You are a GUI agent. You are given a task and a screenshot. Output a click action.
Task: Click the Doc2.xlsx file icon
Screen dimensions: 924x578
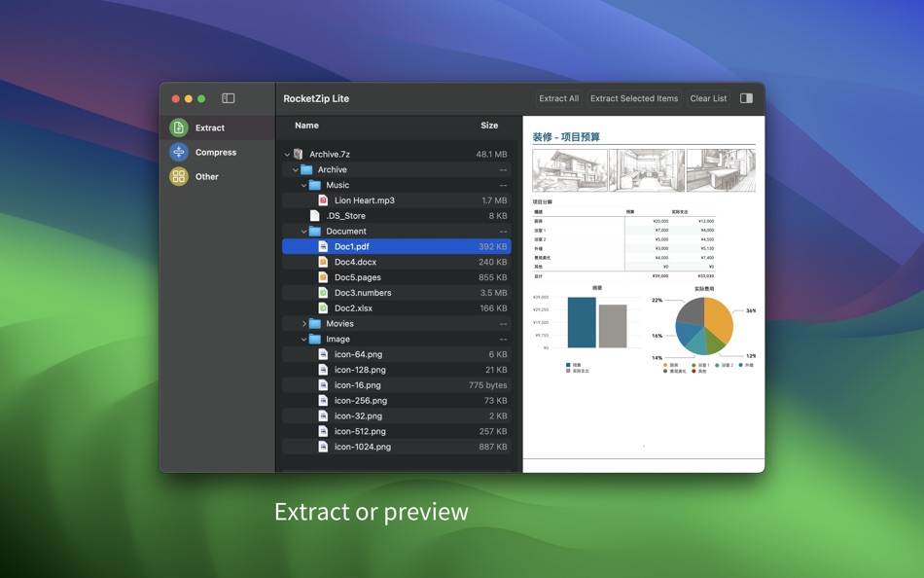pyautogui.click(x=323, y=307)
